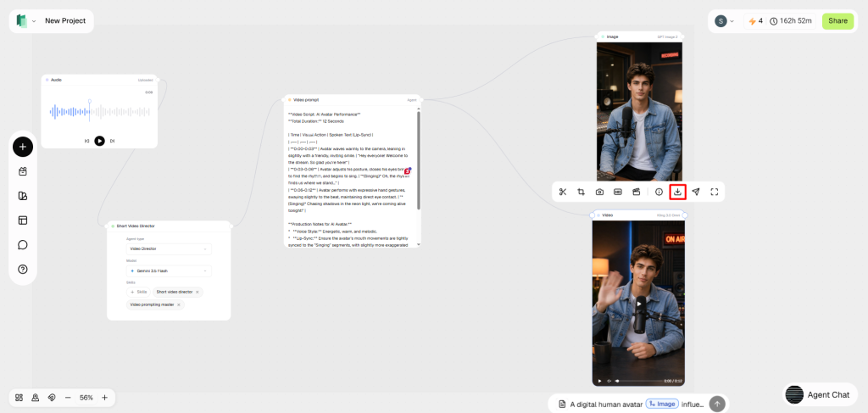
Task: Click the HD upscale icon
Action: point(618,193)
